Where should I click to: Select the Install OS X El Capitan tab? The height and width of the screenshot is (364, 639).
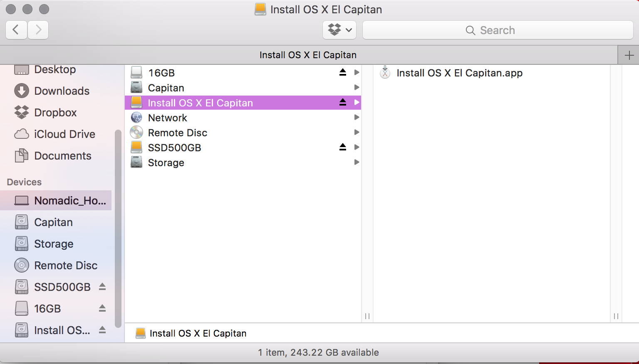pos(308,55)
